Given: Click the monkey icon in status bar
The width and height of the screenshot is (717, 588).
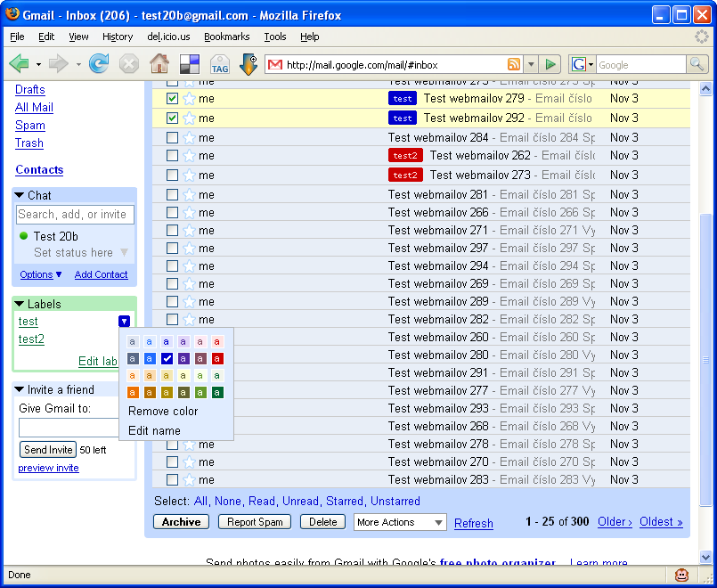Looking at the screenshot, I should [681, 575].
